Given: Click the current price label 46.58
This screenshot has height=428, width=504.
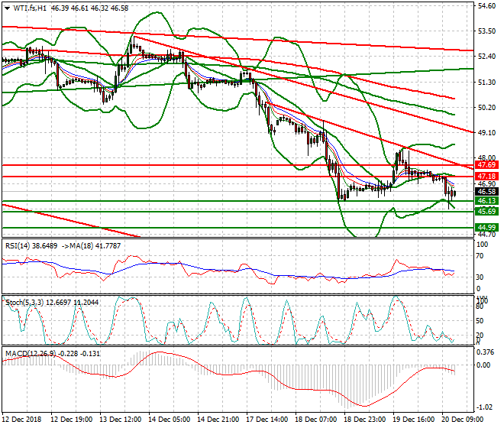Looking at the screenshot, I should [487, 192].
